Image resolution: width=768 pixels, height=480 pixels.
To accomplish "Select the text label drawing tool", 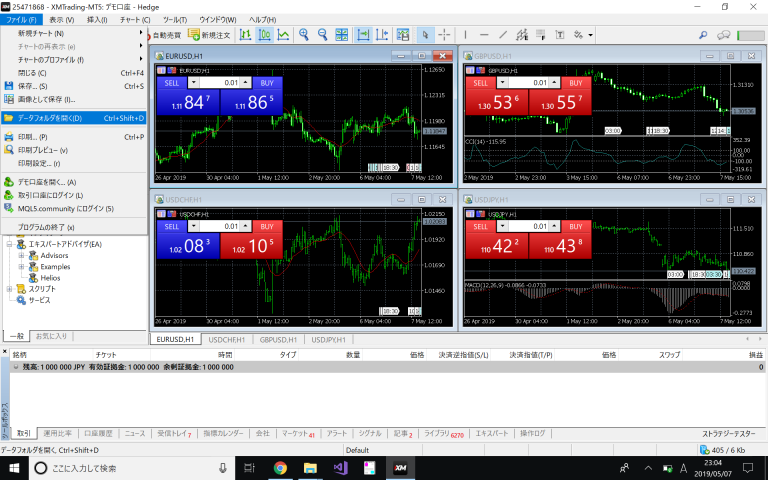I will click(x=557, y=35).
